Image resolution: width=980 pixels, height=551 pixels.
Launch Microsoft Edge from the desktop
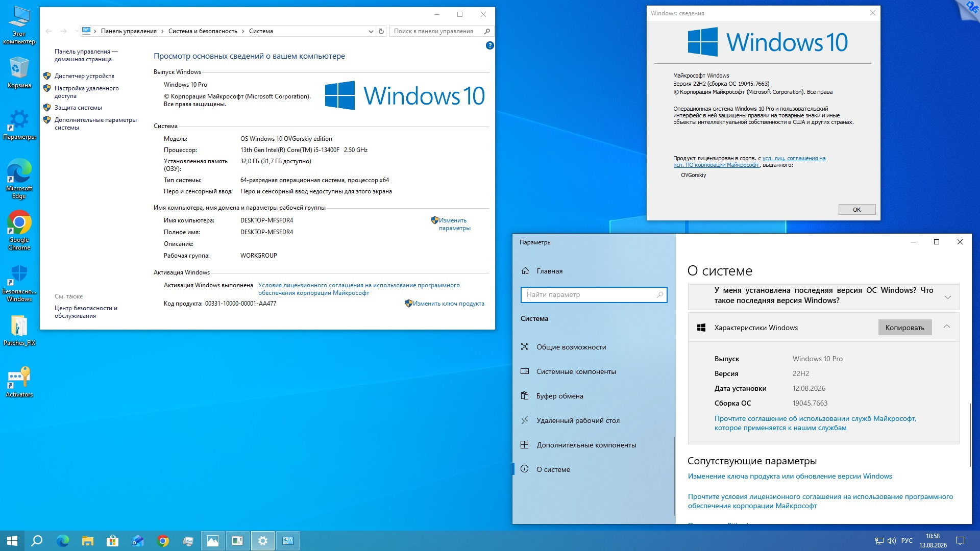tap(19, 179)
